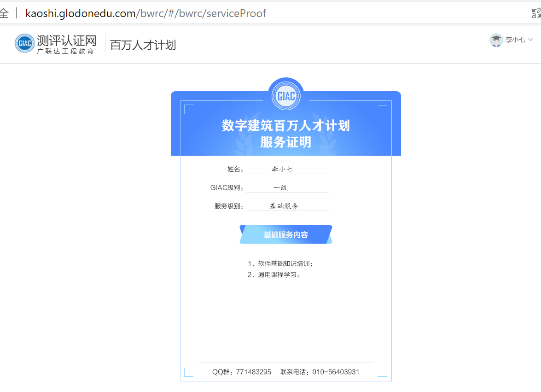Click the 服务级别 label
Image resolution: width=541 pixels, height=392 pixels.
(229, 206)
